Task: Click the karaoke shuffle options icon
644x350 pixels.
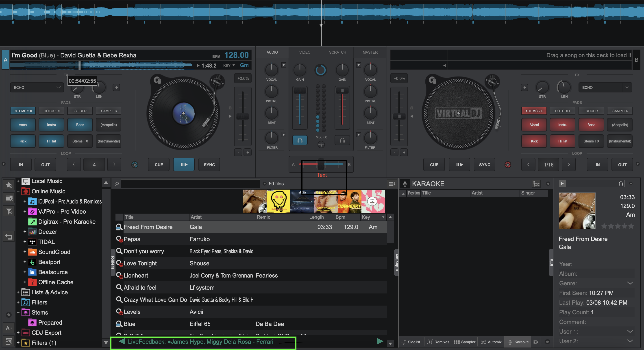Action: tap(537, 184)
